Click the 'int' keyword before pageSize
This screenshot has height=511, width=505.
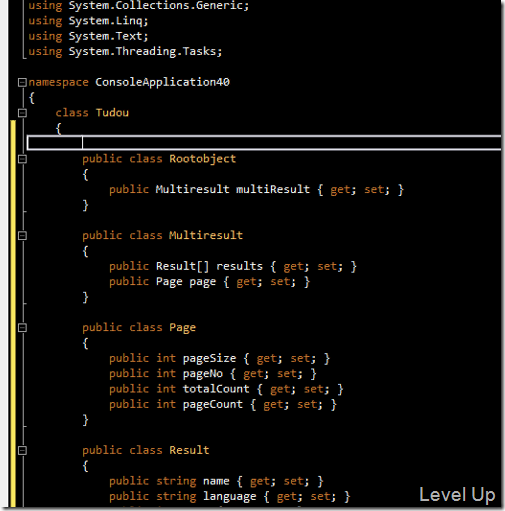pyautogui.click(x=166, y=358)
